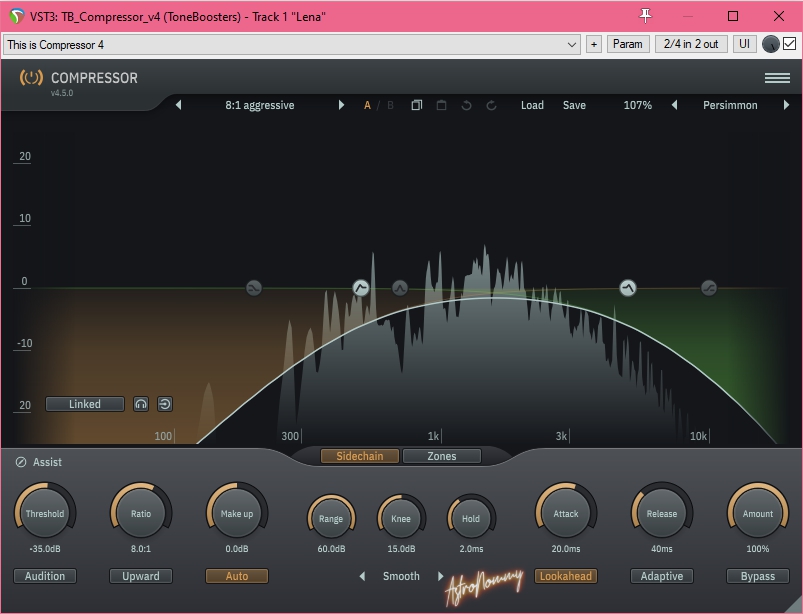Viewport: 803px width, 614px height.
Task: Click the 107% zoom scale value
Action: point(638,105)
